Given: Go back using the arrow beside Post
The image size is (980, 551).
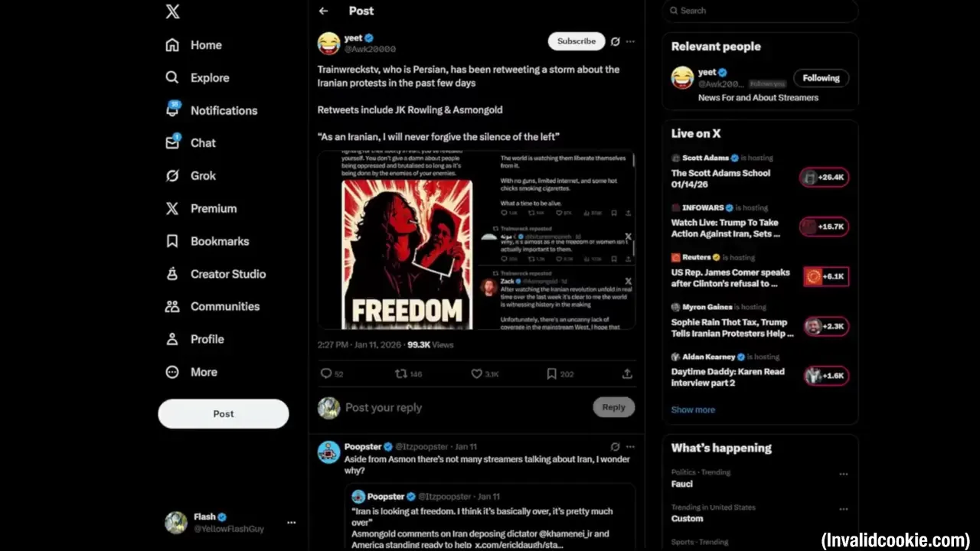Looking at the screenshot, I should click(324, 11).
